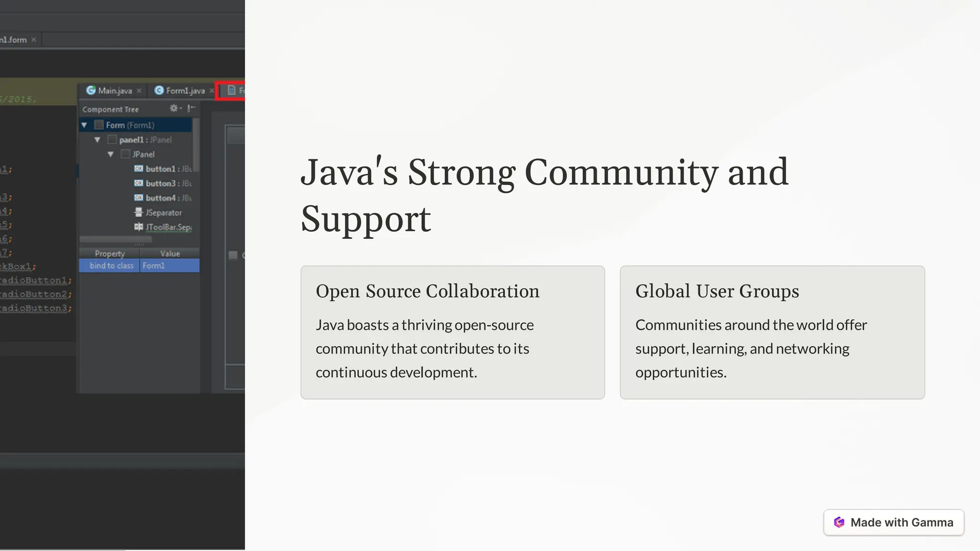Image resolution: width=980 pixels, height=551 pixels.
Task: Toggle the checkbox beside Form (Form1)
Action: pyautogui.click(x=99, y=125)
